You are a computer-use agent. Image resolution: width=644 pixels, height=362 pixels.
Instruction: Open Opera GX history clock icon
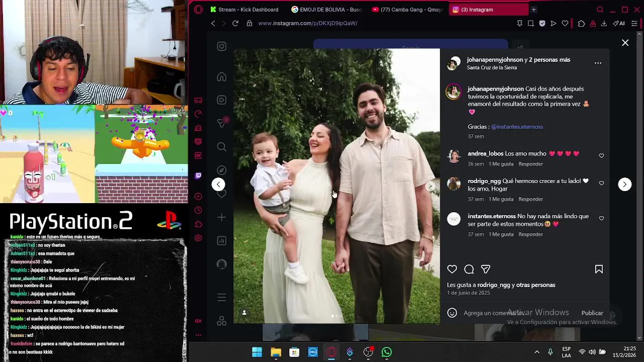tap(198, 210)
